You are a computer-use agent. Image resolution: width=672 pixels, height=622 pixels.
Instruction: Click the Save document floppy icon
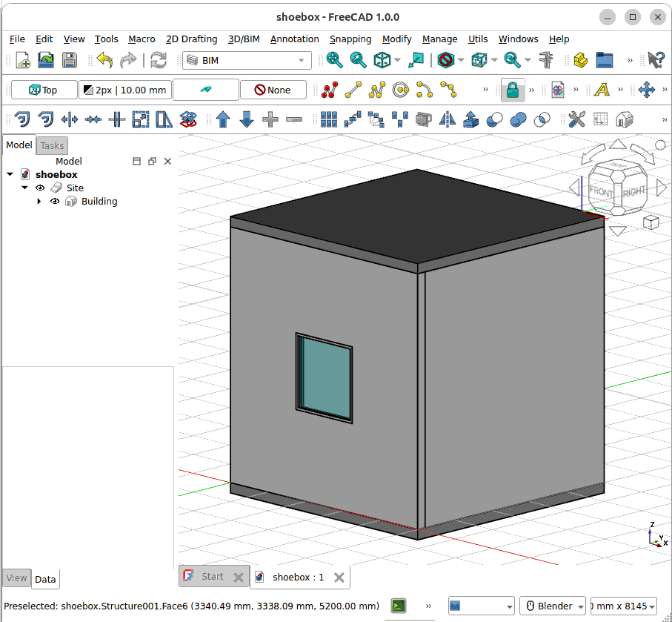click(69, 61)
